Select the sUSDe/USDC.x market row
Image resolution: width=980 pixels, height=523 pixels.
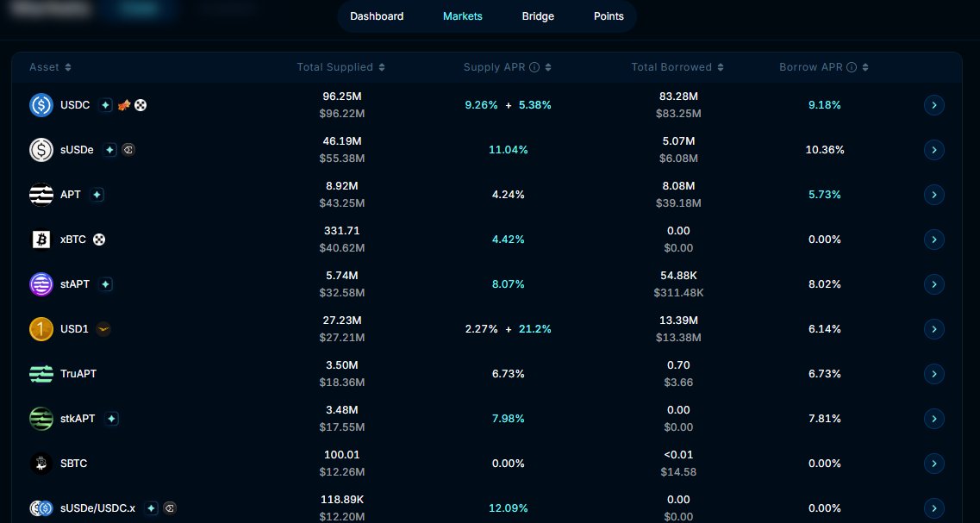tap(97, 508)
